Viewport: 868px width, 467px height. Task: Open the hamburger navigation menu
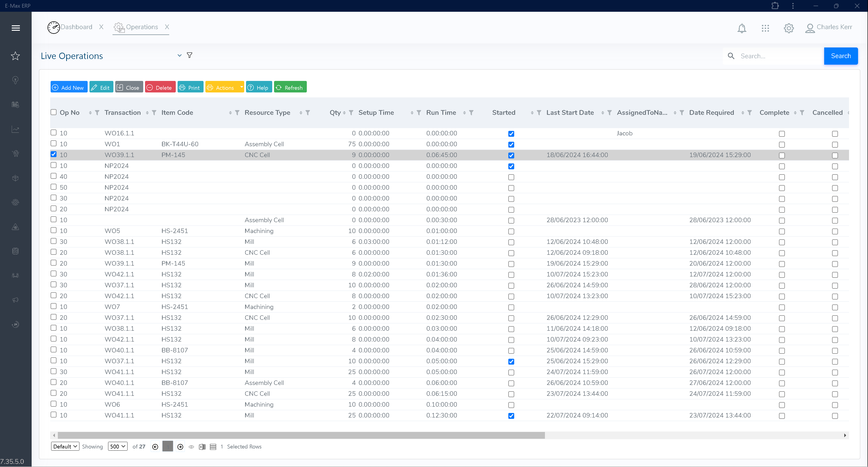(16, 28)
